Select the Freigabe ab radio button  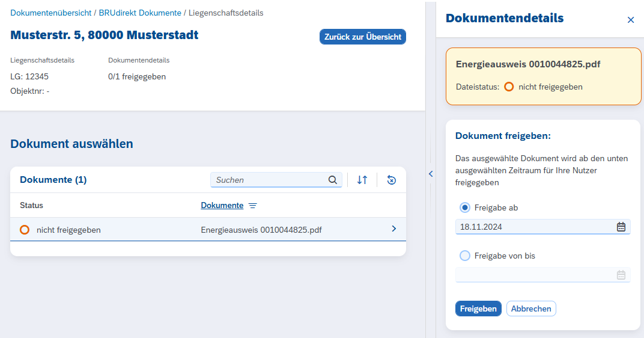click(465, 207)
